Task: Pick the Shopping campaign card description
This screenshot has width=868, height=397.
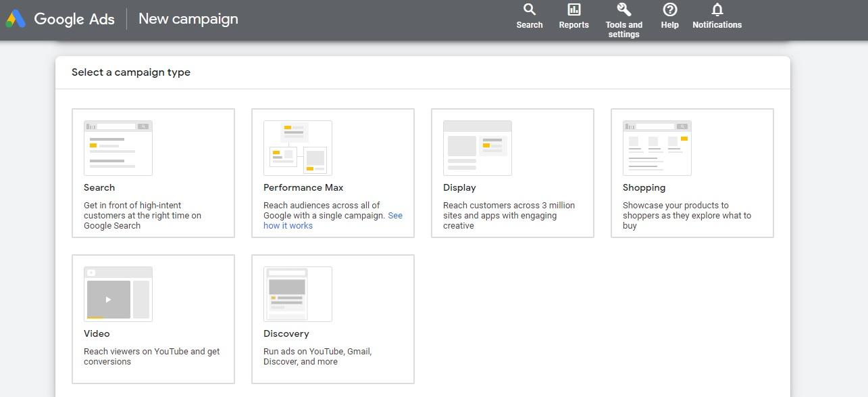Action: 686,216
